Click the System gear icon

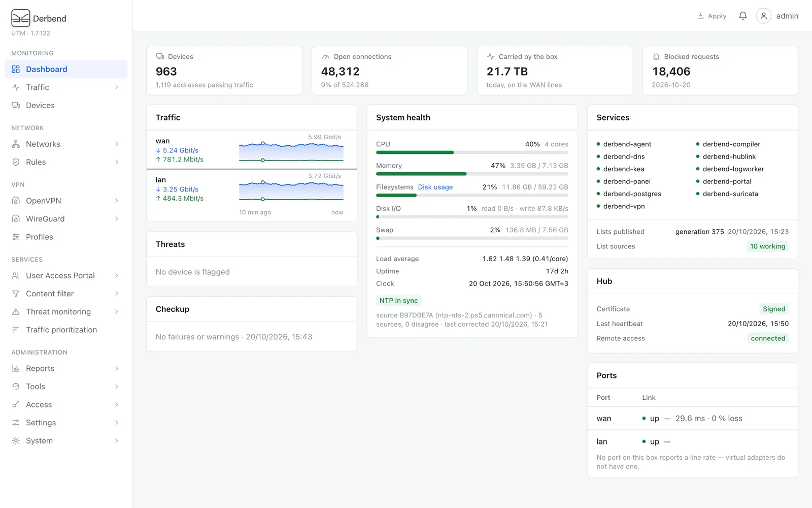tap(16, 441)
